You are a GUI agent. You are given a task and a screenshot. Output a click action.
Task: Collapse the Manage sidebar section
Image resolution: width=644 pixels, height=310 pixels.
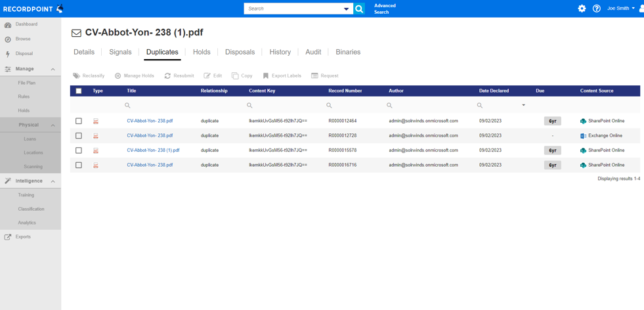click(53, 69)
